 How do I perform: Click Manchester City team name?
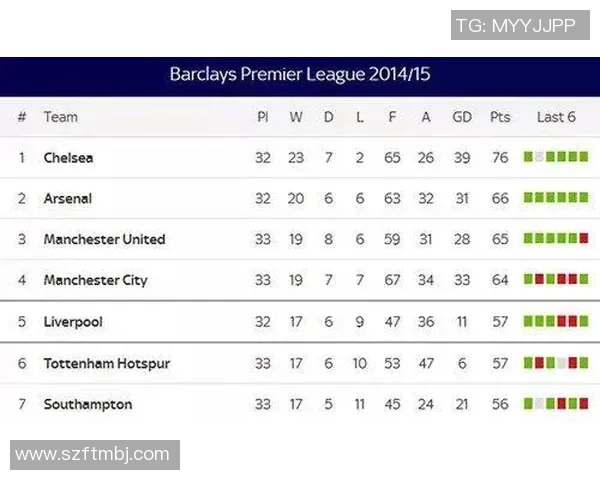pyautogui.click(x=95, y=280)
